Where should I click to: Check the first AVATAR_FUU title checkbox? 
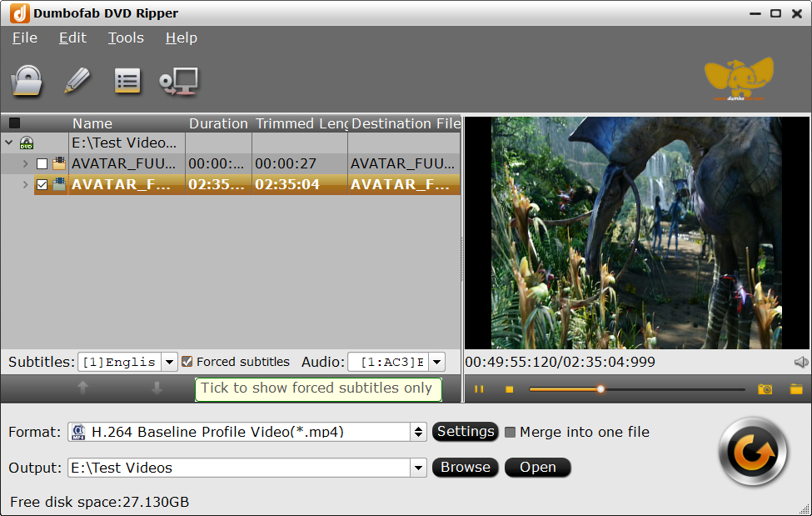[x=42, y=164]
